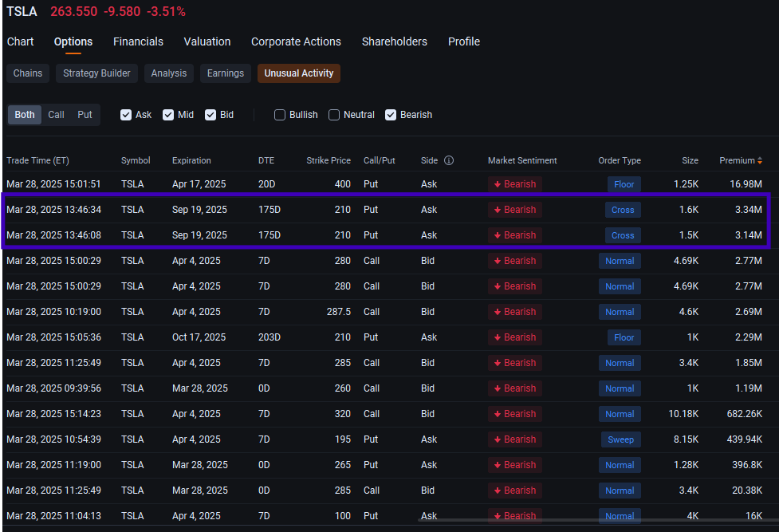Image resolution: width=779 pixels, height=532 pixels.
Task: Click the 396.8K premium value
Action: (747, 465)
